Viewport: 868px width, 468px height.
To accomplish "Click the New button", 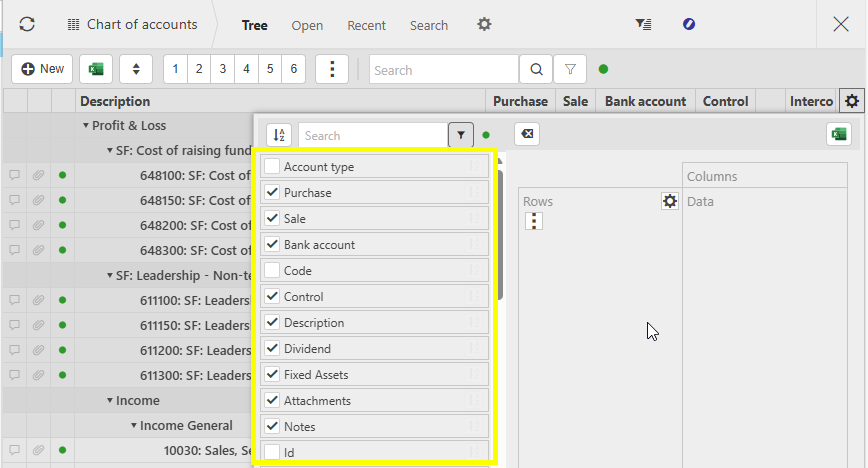I will click(x=42, y=69).
